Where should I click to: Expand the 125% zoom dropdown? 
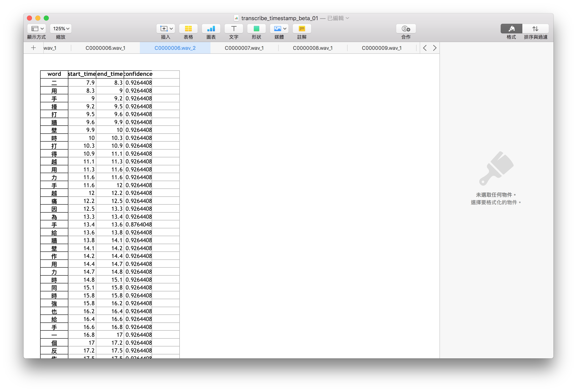click(61, 29)
